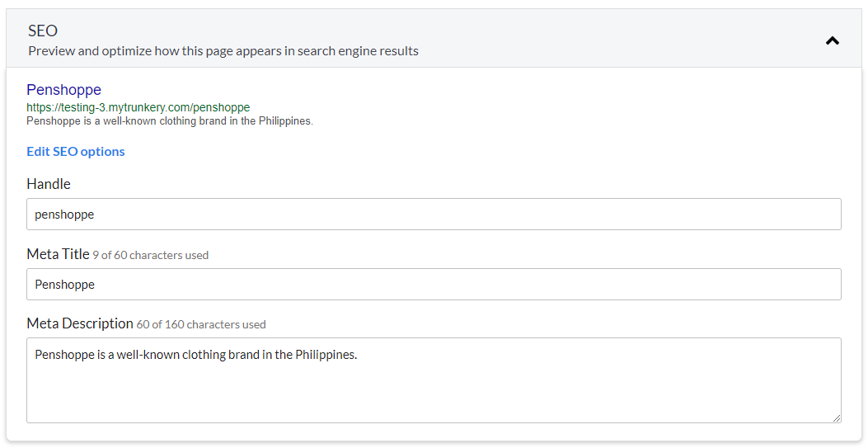Click the SEO panel subtitle about search engine results

pyautogui.click(x=223, y=51)
